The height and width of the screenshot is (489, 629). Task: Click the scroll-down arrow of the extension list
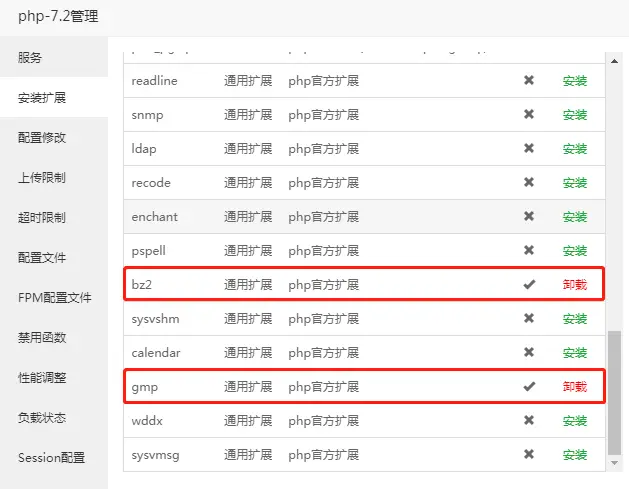(x=614, y=464)
